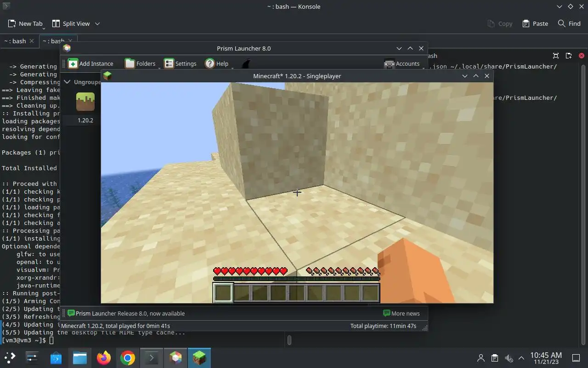
Task: Switch to Konsole via taskbar icon
Action: [152, 357]
